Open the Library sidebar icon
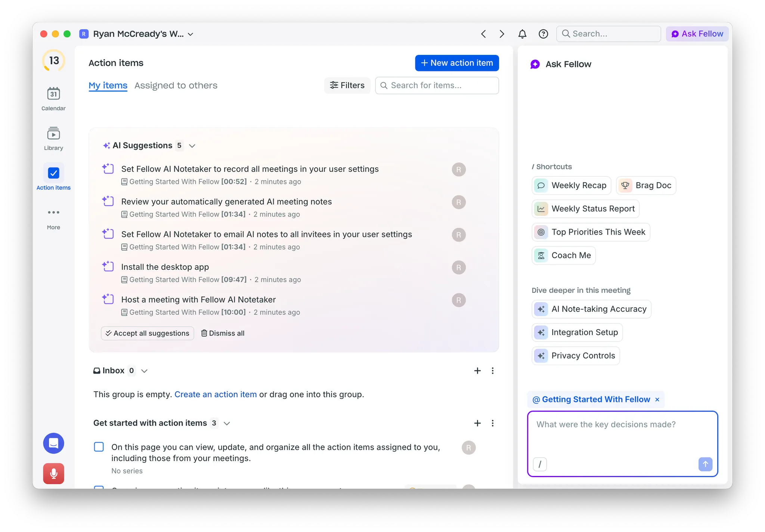 click(x=53, y=134)
